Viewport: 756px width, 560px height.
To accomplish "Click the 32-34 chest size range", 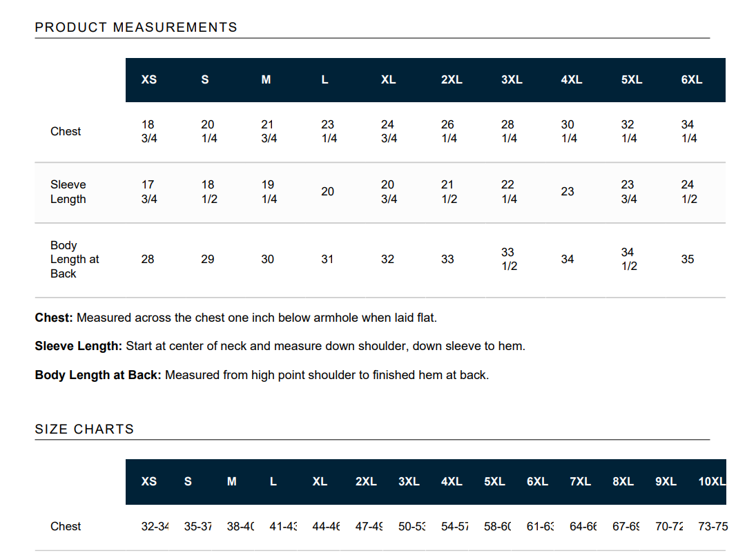I will coord(155,526).
